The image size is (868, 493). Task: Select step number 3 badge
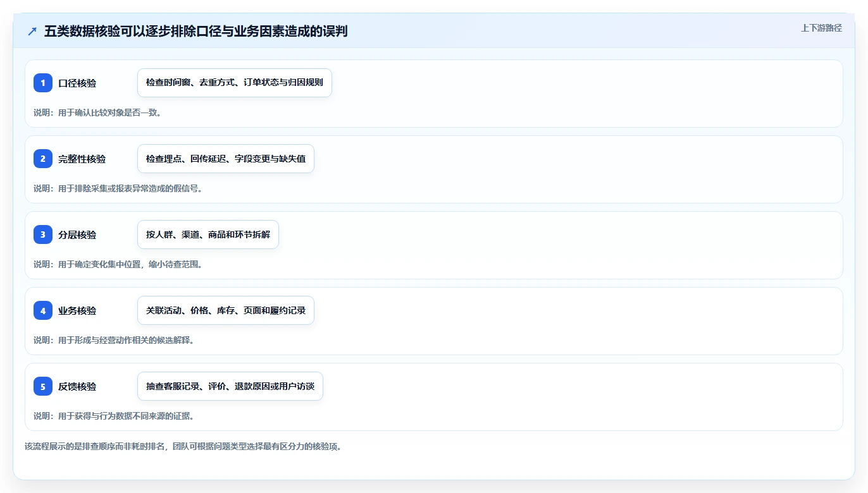pos(43,234)
